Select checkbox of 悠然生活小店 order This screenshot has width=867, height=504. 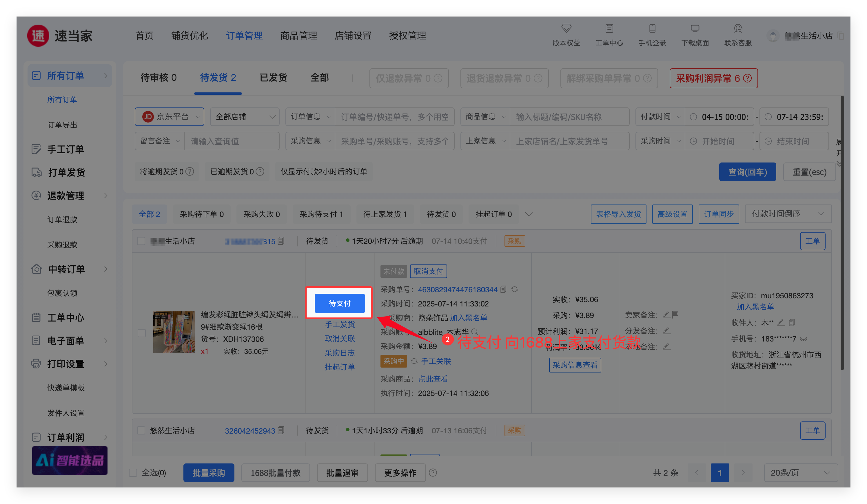coord(141,430)
